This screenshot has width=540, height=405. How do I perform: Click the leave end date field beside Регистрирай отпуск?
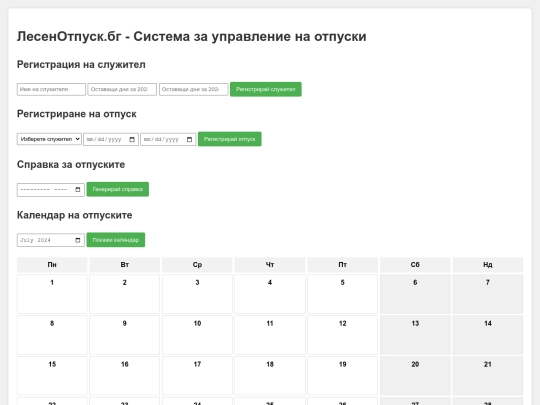click(168, 139)
